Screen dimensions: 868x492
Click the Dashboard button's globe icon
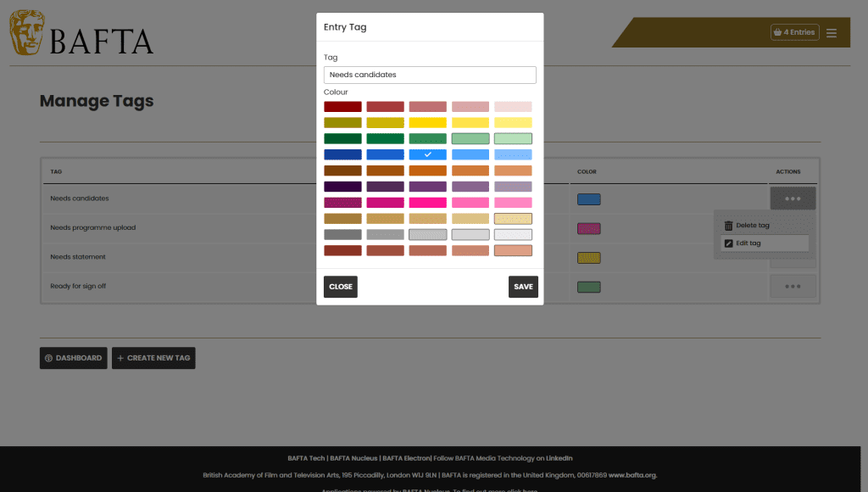click(x=48, y=359)
